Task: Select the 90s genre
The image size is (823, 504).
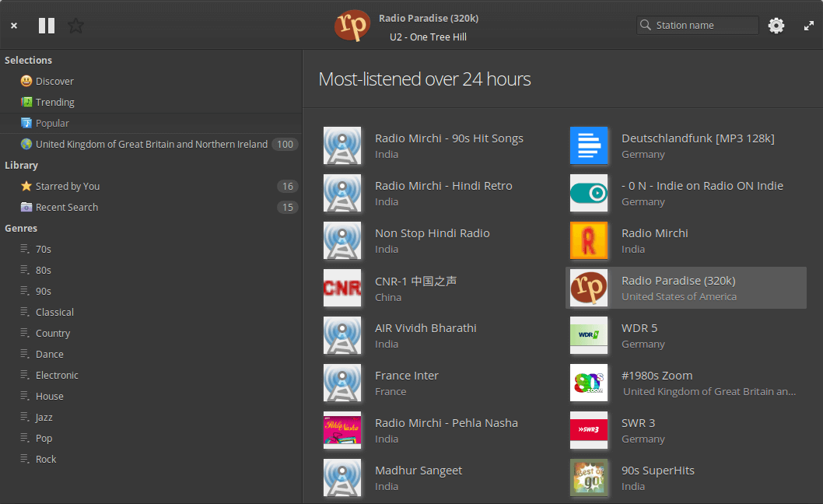Action: pos(151,291)
